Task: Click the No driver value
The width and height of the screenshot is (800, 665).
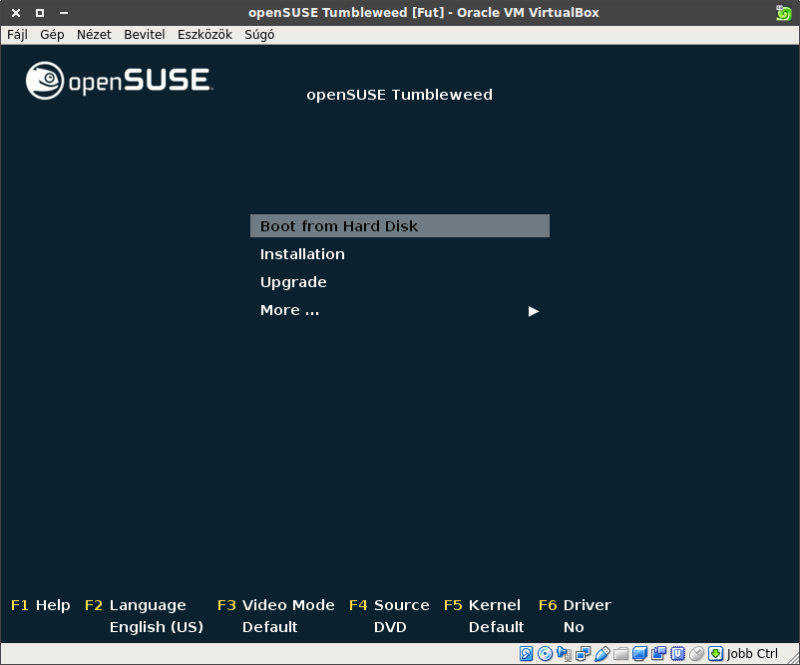Action: (573, 627)
